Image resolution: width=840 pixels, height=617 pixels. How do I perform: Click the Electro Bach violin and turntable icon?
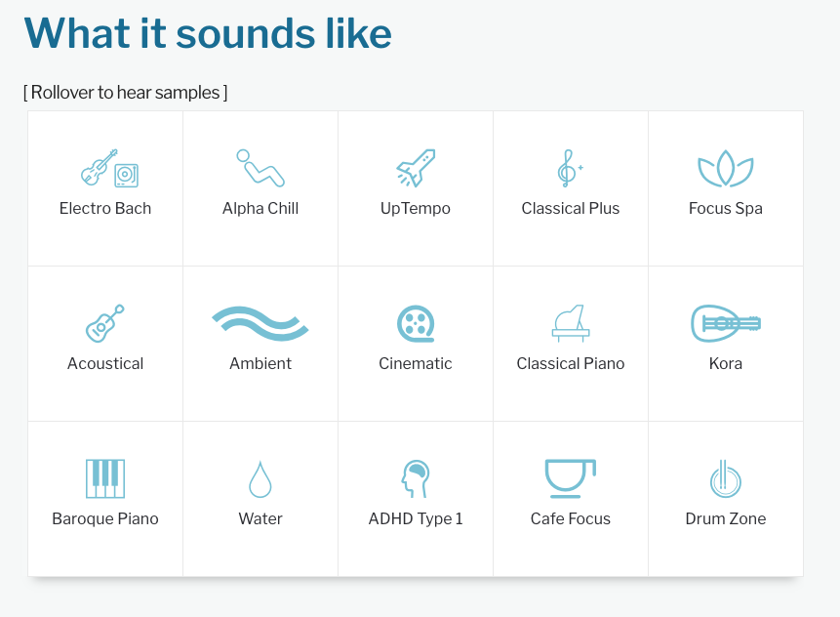108,168
